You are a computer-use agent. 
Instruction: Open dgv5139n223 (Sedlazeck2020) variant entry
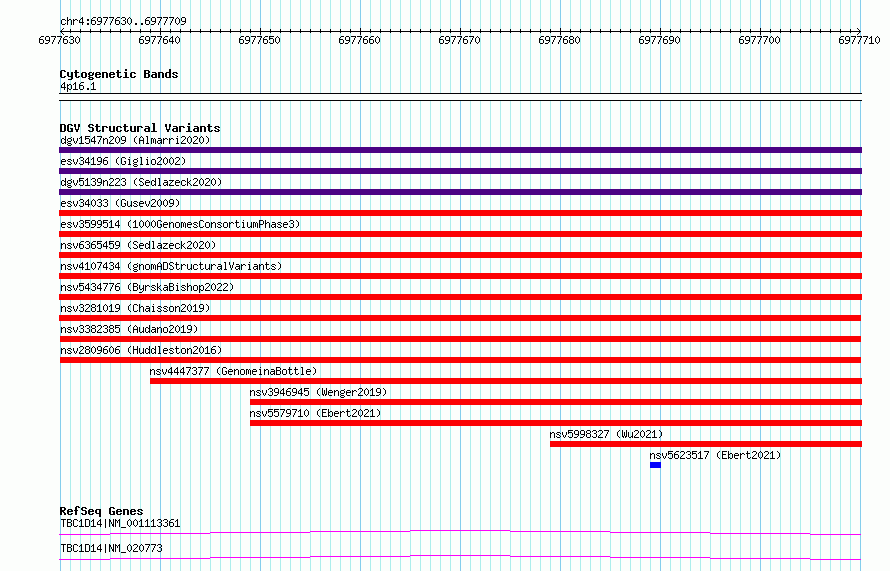click(x=141, y=182)
